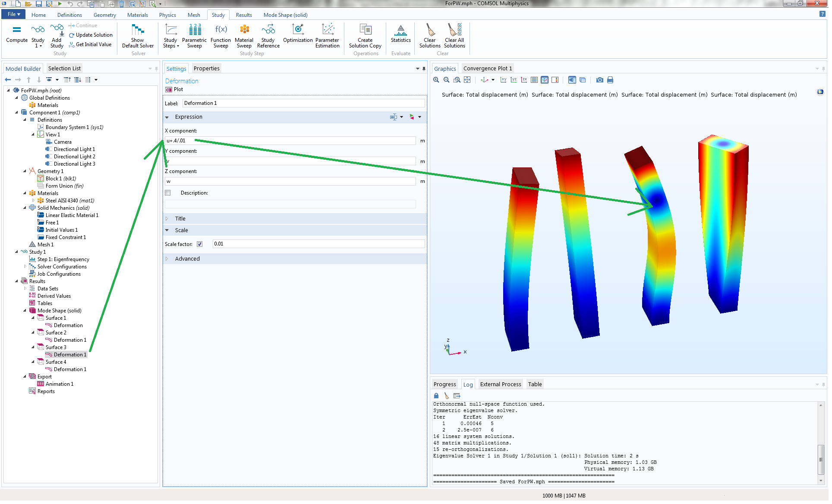The width and height of the screenshot is (832, 504).
Task: Expand the Advanced section
Action: pyautogui.click(x=187, y=259)
